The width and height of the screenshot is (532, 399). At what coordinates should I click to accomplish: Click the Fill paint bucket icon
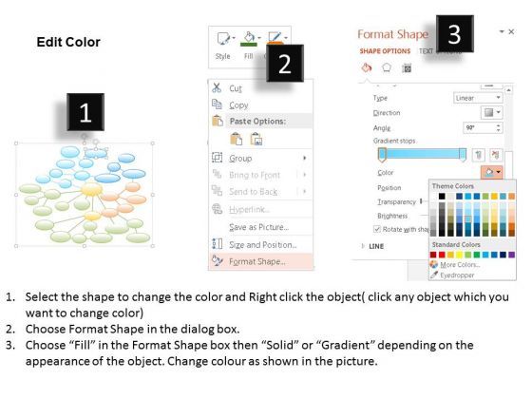click(x=249, y=38)
